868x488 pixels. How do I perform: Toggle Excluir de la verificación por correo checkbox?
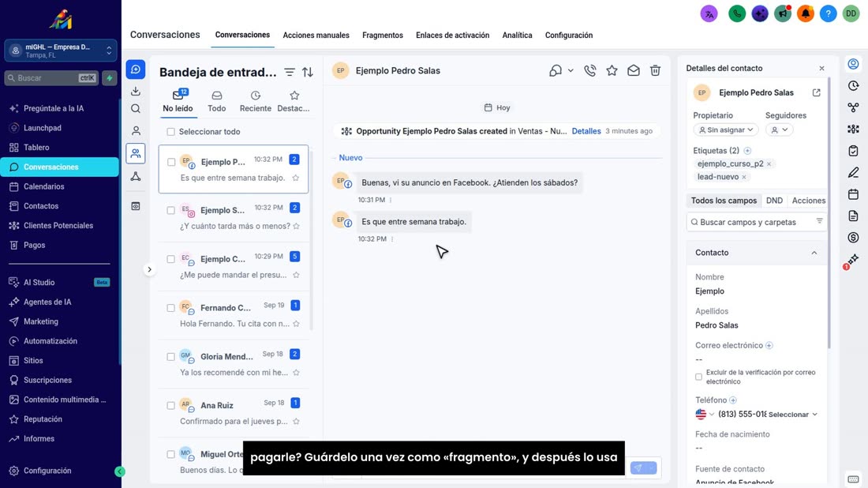tap(698, 377)
